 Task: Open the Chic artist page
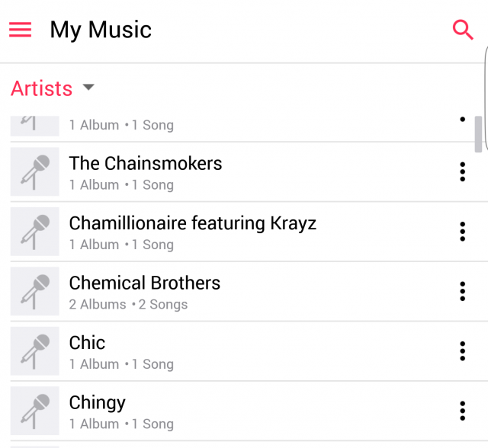pyautogui.click(x=87, y=343)
